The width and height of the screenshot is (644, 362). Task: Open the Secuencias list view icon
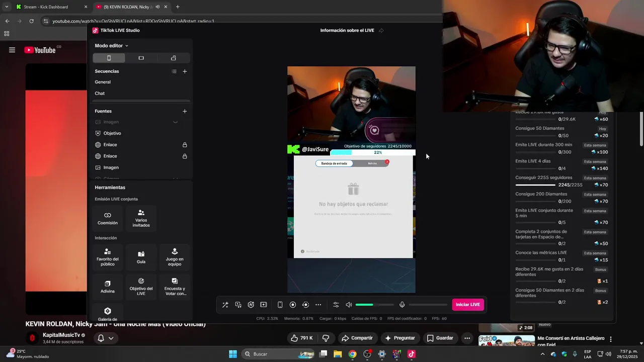(174, 71)
